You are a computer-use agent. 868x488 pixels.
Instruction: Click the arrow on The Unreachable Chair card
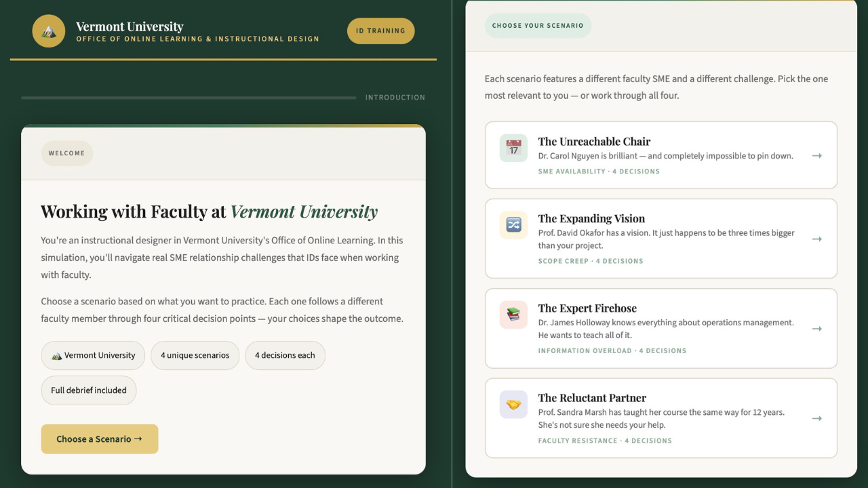(817, 156)
